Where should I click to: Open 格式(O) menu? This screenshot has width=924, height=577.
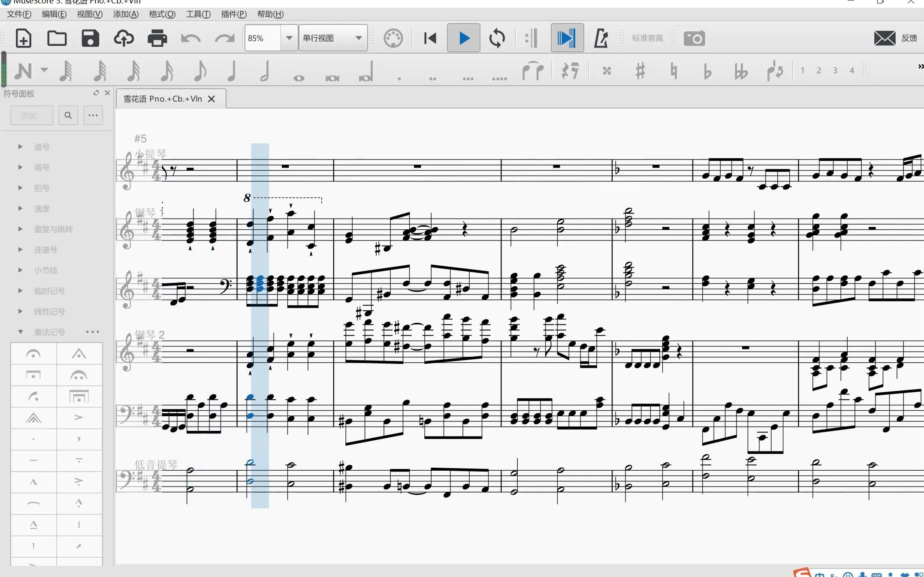162,14
